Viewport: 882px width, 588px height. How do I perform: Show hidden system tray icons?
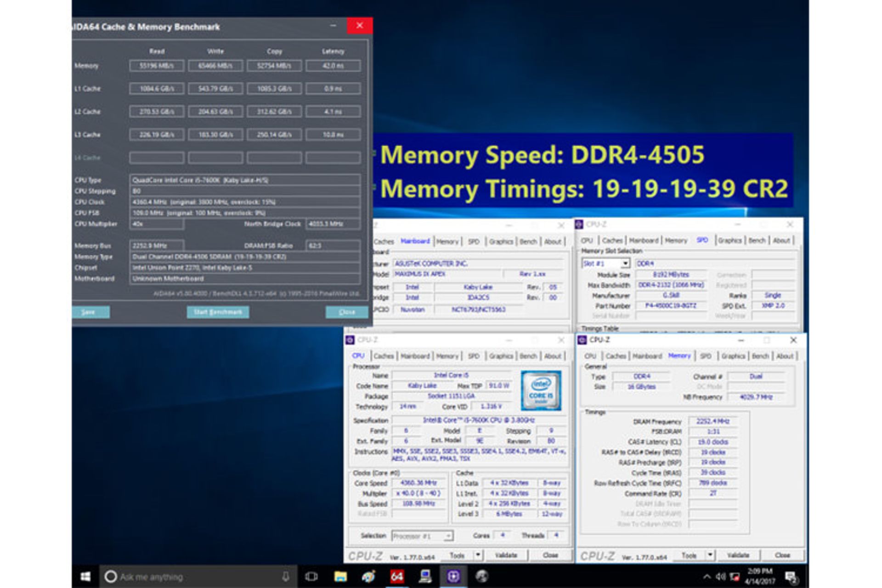(707, 577)
